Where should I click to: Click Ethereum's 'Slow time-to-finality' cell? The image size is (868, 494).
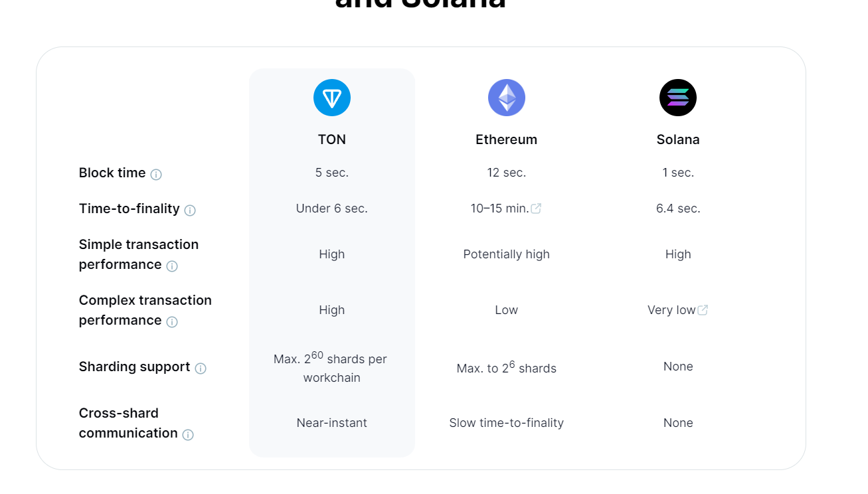pyautogui.click(x=507, y=423)
